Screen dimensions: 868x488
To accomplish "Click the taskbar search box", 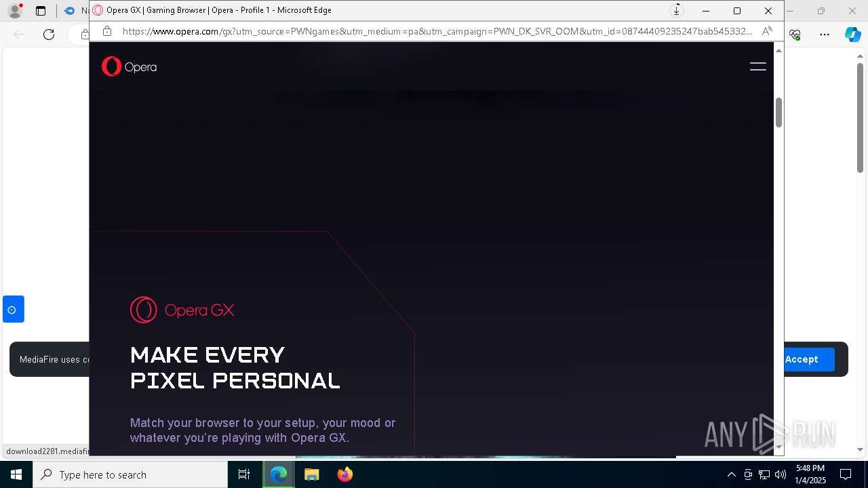I will 130,474.
